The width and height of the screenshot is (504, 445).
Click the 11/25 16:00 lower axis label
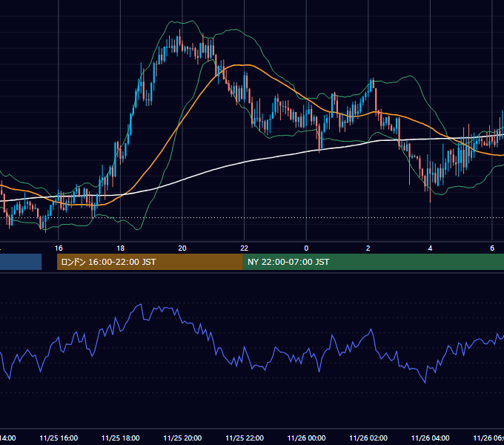pyautogui.click(x=59, y=438)
